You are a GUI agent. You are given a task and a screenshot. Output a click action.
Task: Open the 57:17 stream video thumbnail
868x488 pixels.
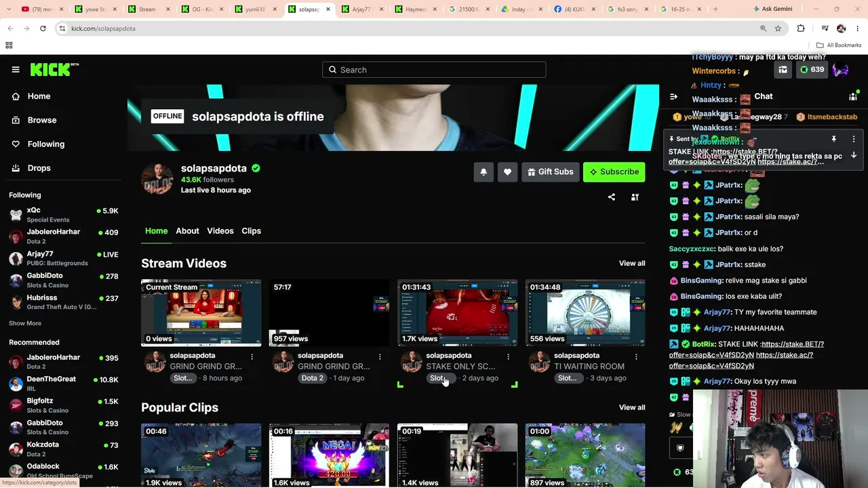tap(329, 313)
